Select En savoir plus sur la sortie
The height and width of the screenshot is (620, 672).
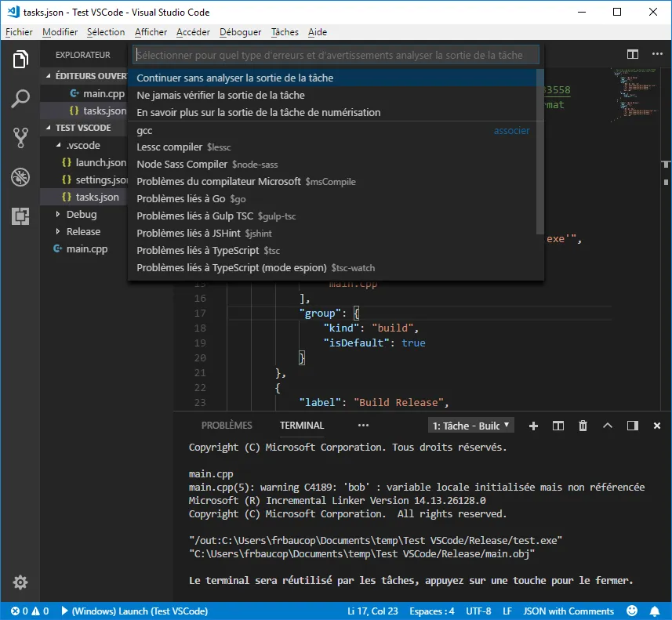point(332,112)
